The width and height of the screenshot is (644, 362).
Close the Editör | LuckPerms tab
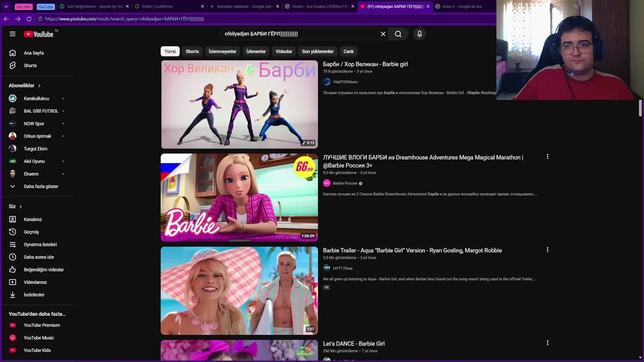202,7
